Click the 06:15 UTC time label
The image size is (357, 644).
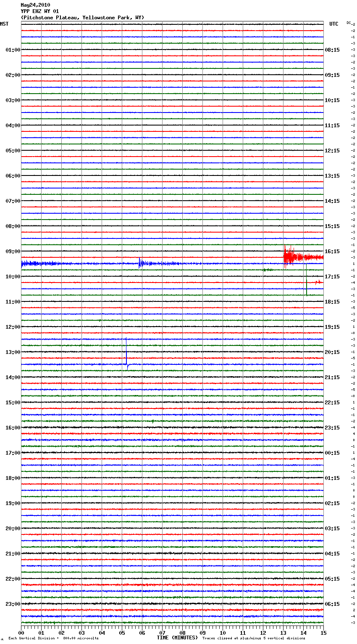pyautogui.click(x=332, y=604)
